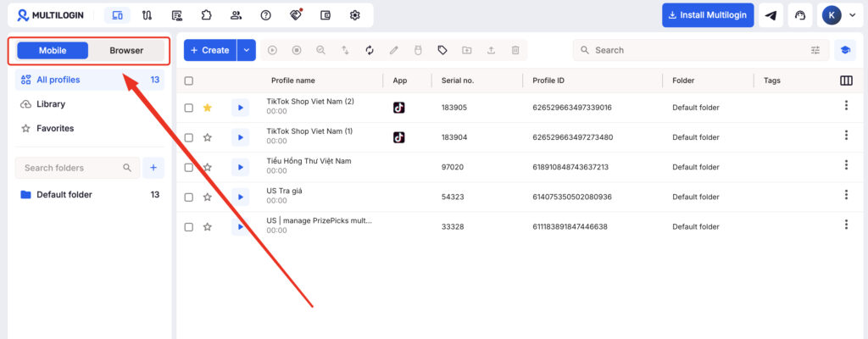Viewport: 868px width, 339px height.
Task: Favorite the TikTok Shop Viet Nam (1) star
Action: [207, 137]
